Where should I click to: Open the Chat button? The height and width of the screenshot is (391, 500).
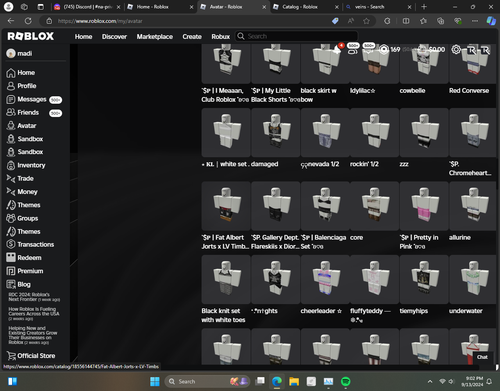(x=482, y=357)
